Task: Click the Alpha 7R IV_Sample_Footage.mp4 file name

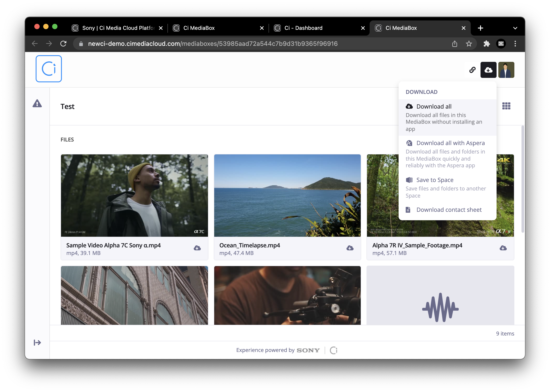Action: coord(417,245)
